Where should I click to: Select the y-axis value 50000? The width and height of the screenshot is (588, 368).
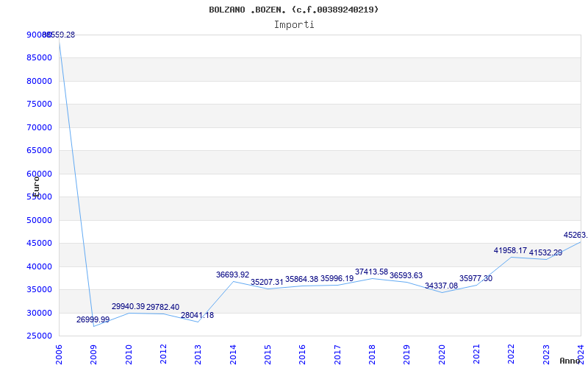point(40,220)
